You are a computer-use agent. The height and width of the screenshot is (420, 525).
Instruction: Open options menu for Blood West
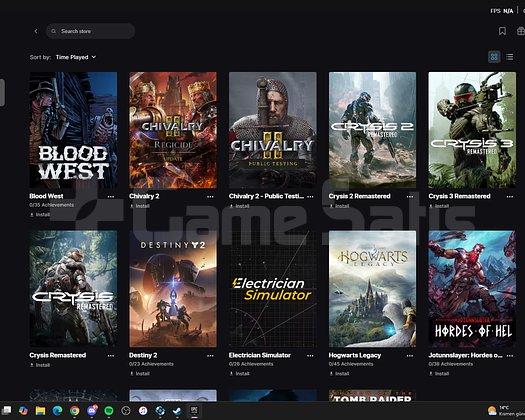point(111,197)
